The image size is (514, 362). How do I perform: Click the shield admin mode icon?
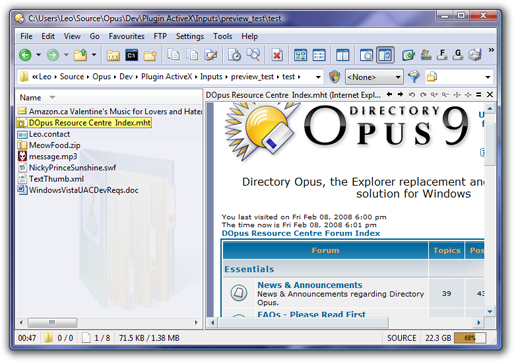pyautogui.click(x=334, y=77)
